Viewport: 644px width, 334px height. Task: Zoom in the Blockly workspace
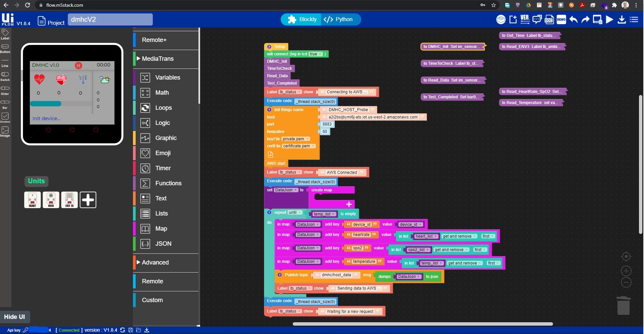click(x=626, y=271)
